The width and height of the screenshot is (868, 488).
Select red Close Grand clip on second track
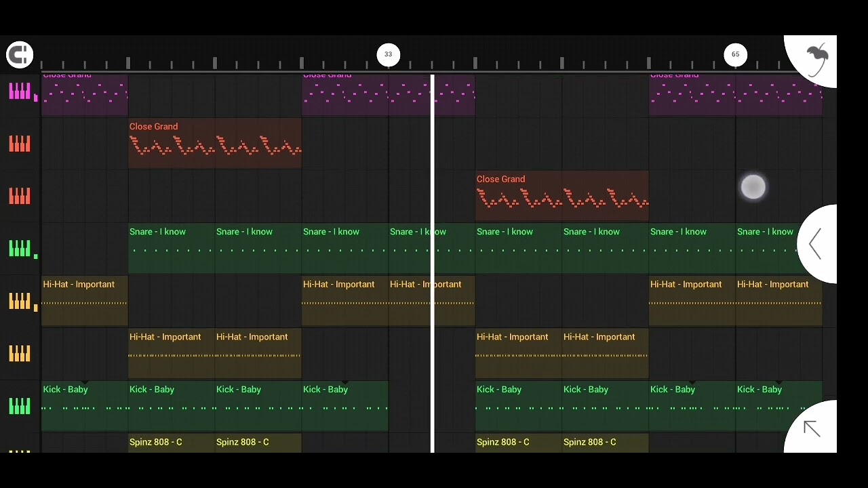point(215,144)
